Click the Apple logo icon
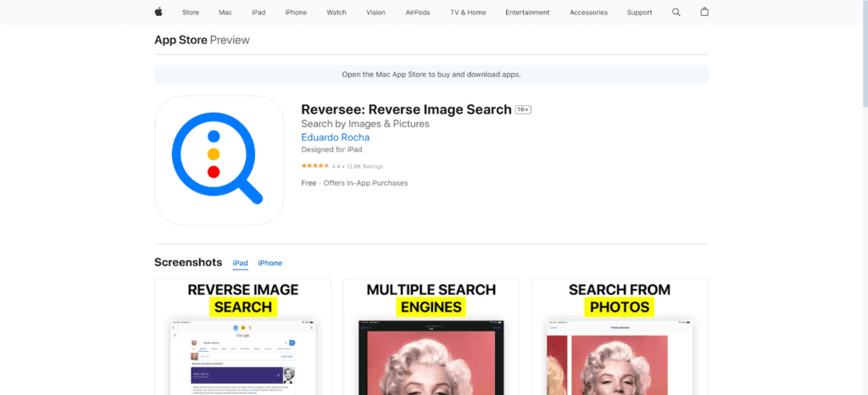 [158, 12]
